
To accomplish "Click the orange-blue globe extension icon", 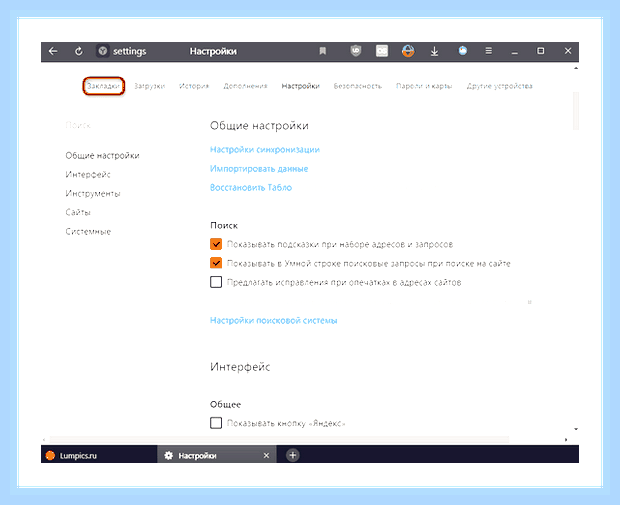I will tap(408, 51).
